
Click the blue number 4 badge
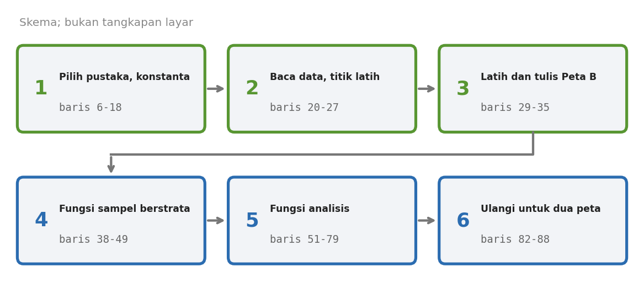point(41,220)
